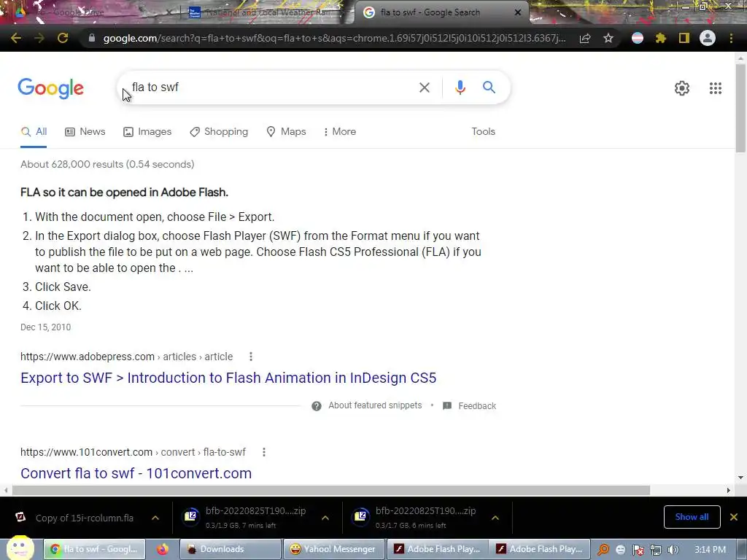The height and width of the screenshot is (560, 747).
Task: Click Show all downloads button
Action: [692, 517]
